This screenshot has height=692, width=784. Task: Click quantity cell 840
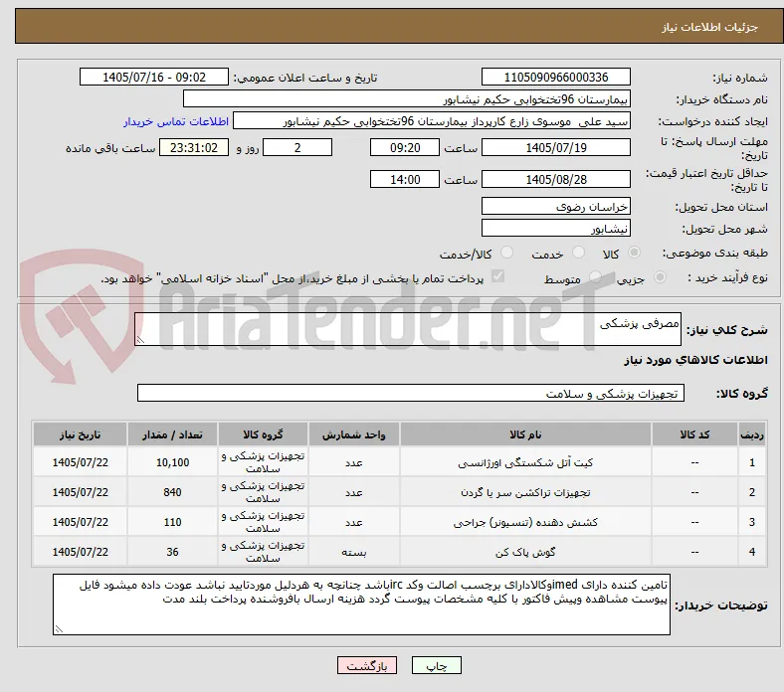pyautogui.click(x=172, y=492)
